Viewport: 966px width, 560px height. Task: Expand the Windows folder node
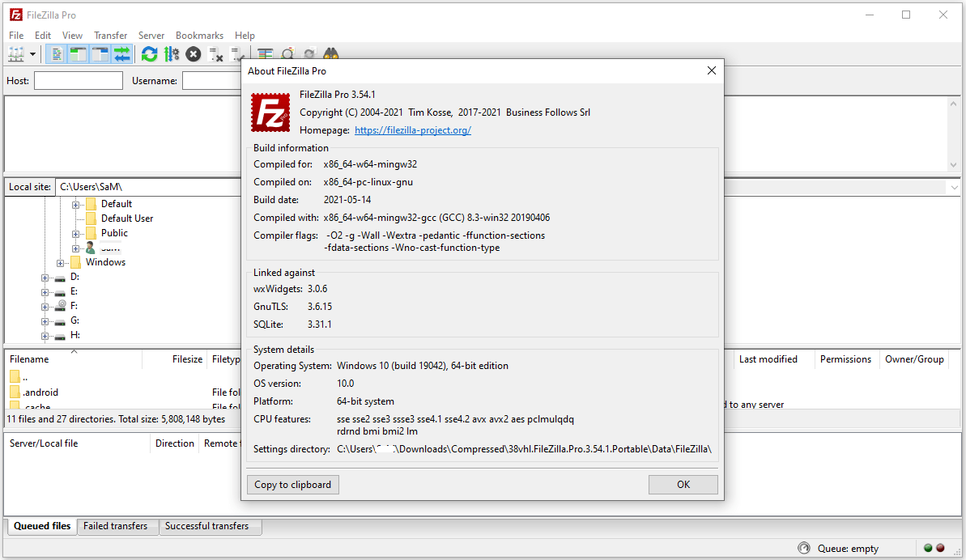click(x=61, y=263)
